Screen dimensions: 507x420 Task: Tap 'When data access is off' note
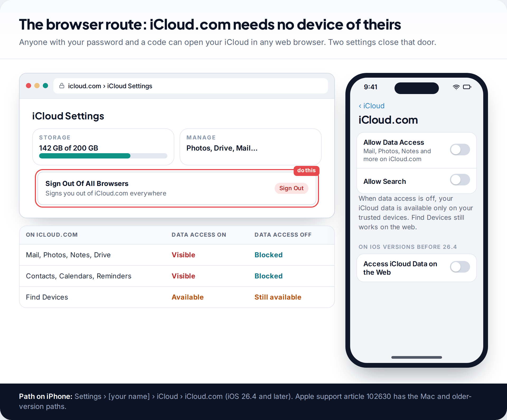click(x=416, y=213)
